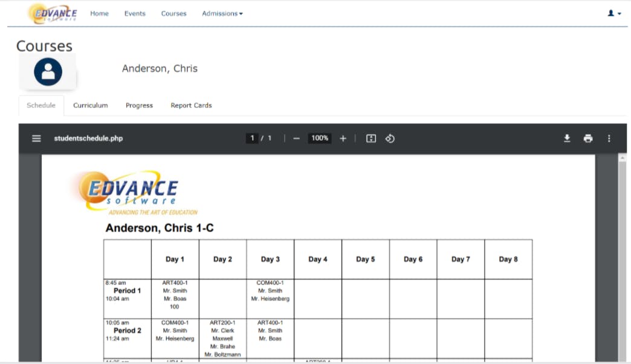Zoom out the schedule PDF
631x364 pixels.
(x=297, y=138)
